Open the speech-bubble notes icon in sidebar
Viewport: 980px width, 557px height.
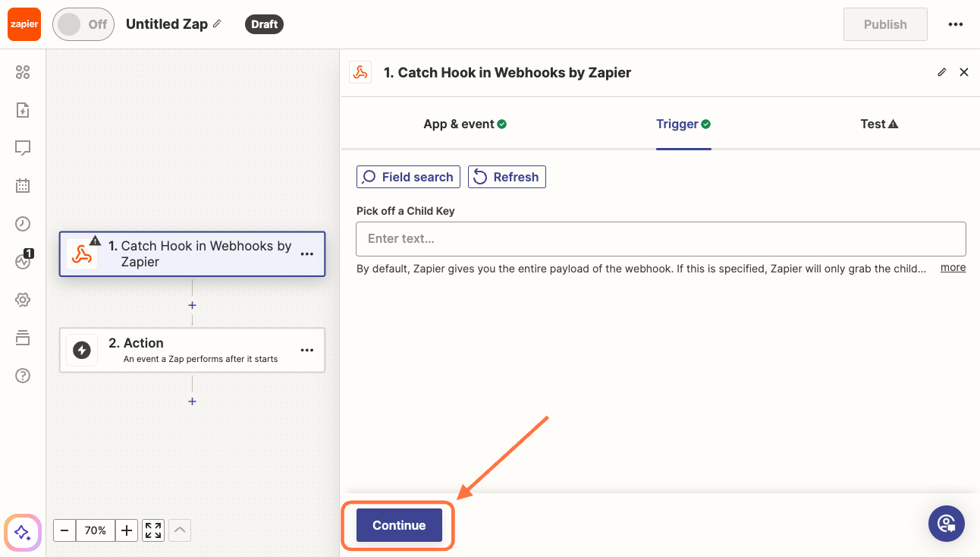click(23, 148)
